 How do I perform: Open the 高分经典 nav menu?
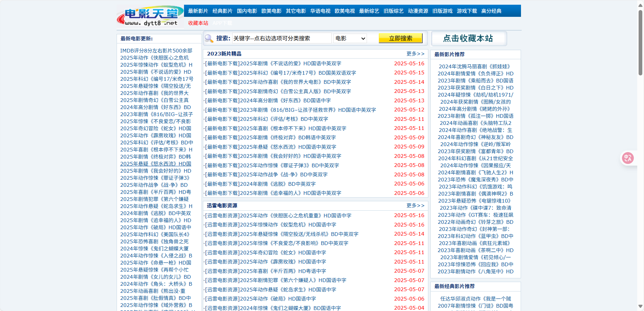(491, 11)
